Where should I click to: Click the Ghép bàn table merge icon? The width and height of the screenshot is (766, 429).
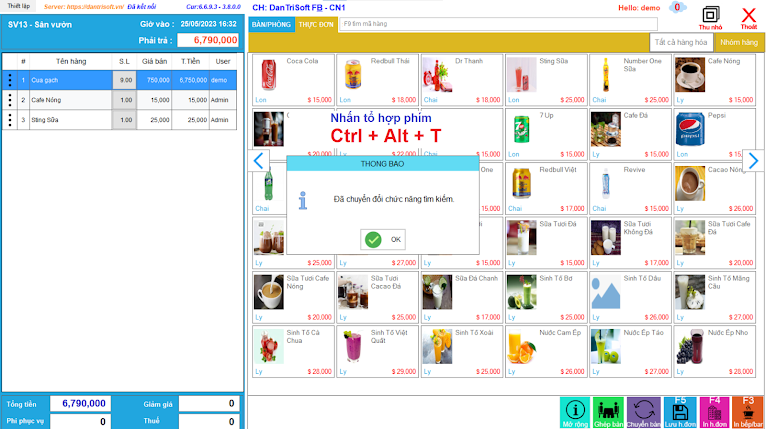(608, 412)
